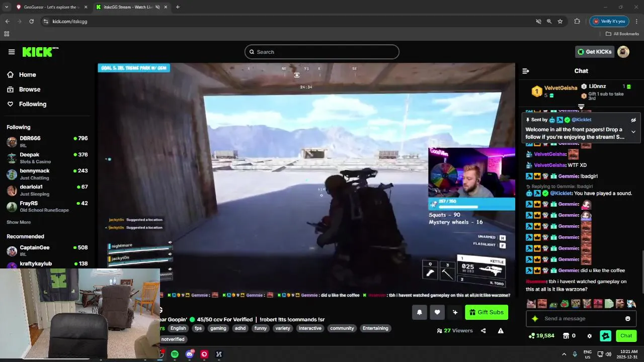Open a new browser tab
Viewport: 644px width, 362px height.
pyautogui.click(x=178, y=7)
